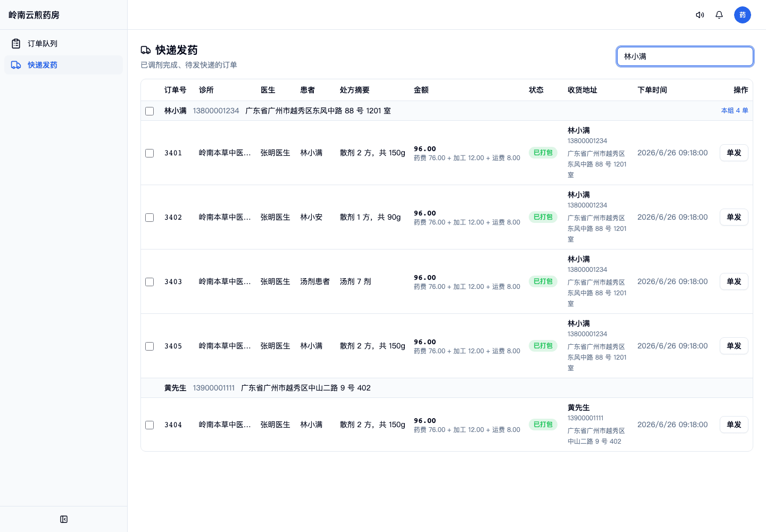This screenshot has width=766, height=532.
Task: Ship order 3403 with 单发
Action: point(734,281)
